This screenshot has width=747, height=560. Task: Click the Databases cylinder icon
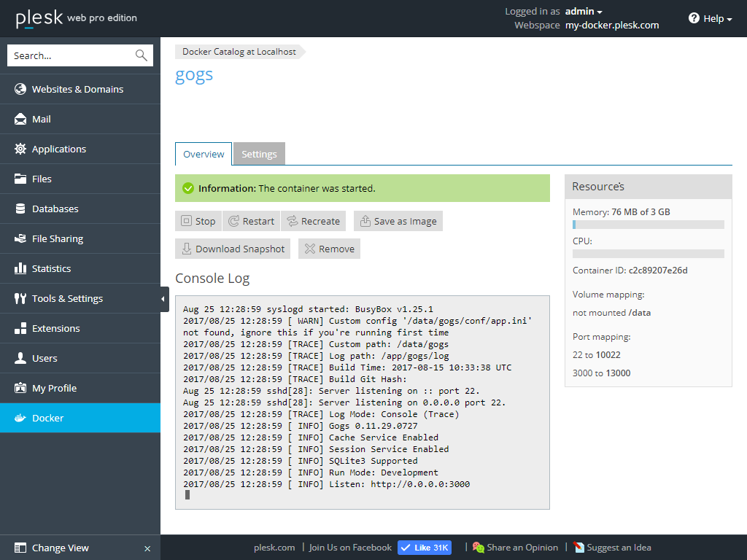(x=20, y=209)
